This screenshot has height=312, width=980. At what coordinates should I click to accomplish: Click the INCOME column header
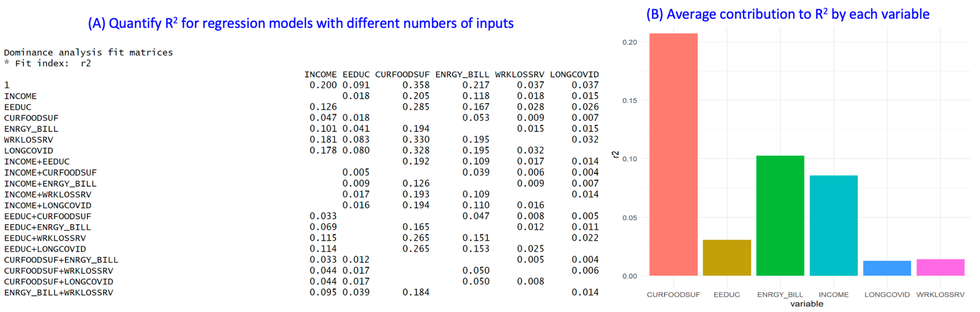(320, 74)
